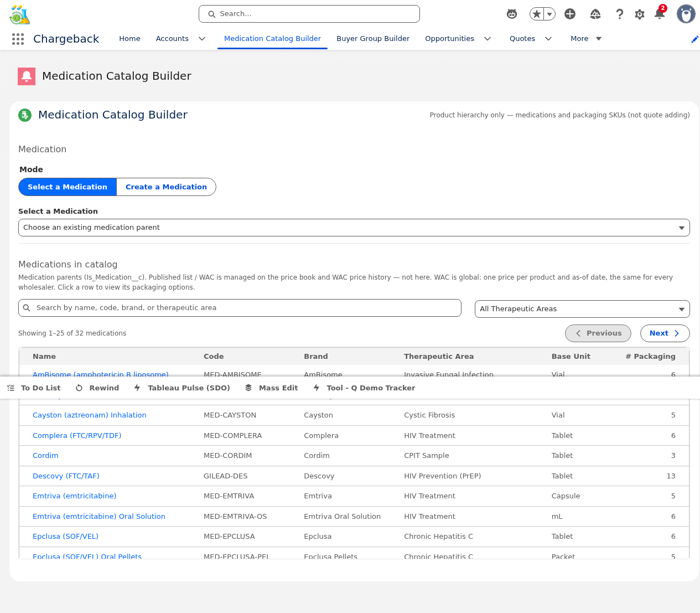This screenshot has height=613, width=700.
Task: Click the pink bell page icon
Action: (x=27, y=76)
